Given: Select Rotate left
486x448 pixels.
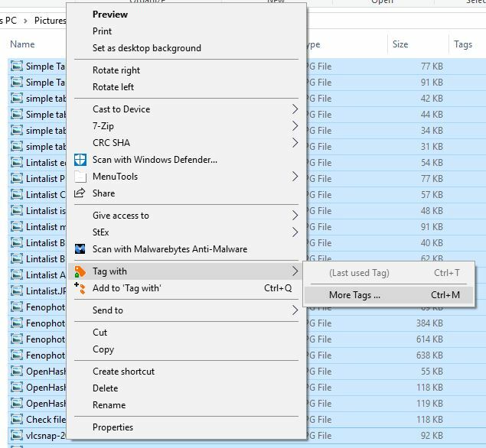Looking at the screenshot, I should tap(113, 87).
